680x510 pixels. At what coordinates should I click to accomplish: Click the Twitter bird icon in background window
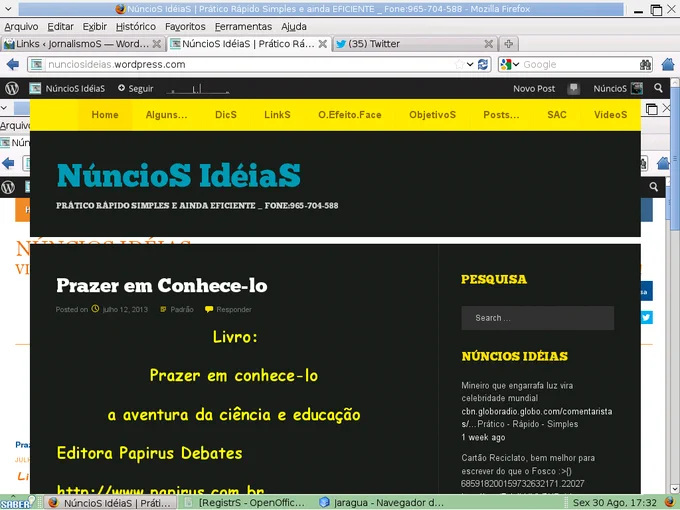[x=646, y=317]
